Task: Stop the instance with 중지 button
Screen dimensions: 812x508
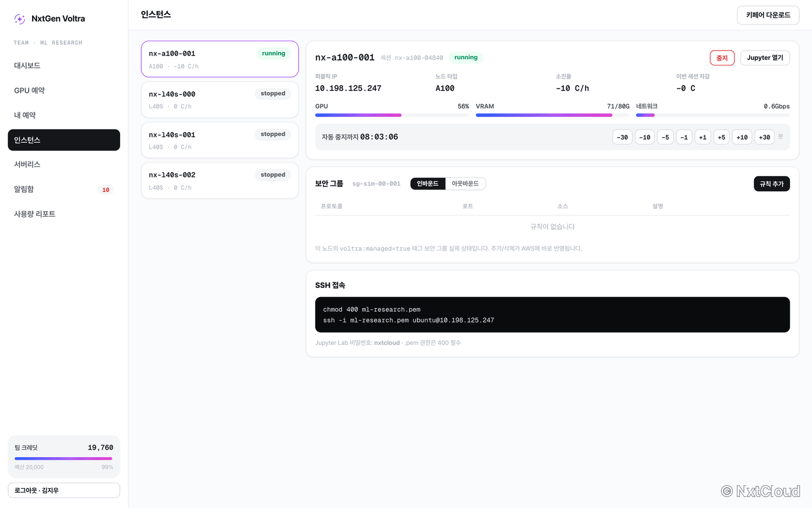Action: (x=722, y=58)
